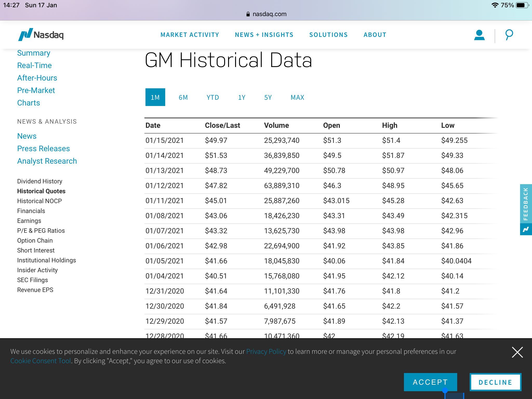Open the Market Activity menu
This screenshot has width=532, height=399.
[190, 35]
